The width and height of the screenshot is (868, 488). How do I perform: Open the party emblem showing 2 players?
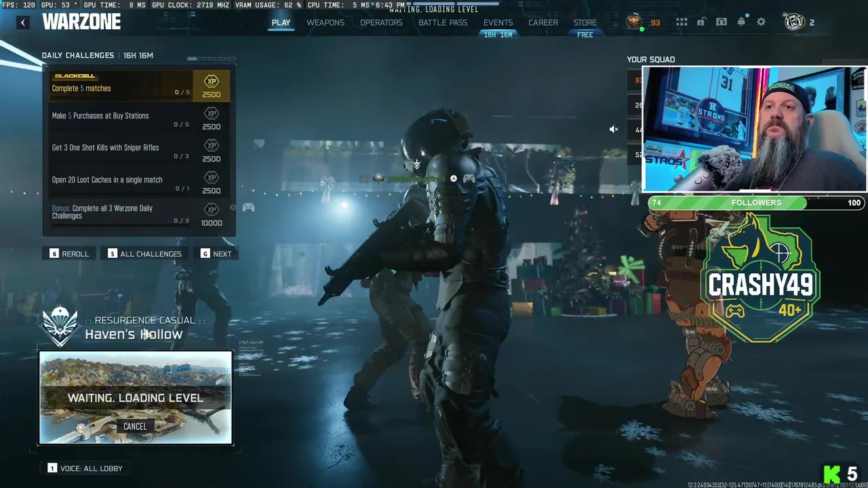pyautogui.click(x=794, y=22)
